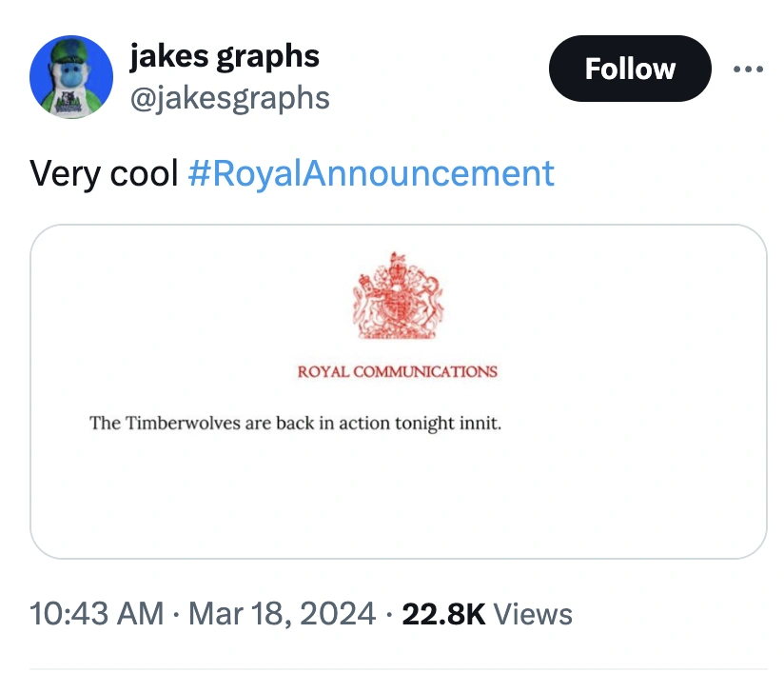This screenshot has width=784, height=673.
Task: Click the 10:43 AM timestamp
Action: click(x=96, y=614)
